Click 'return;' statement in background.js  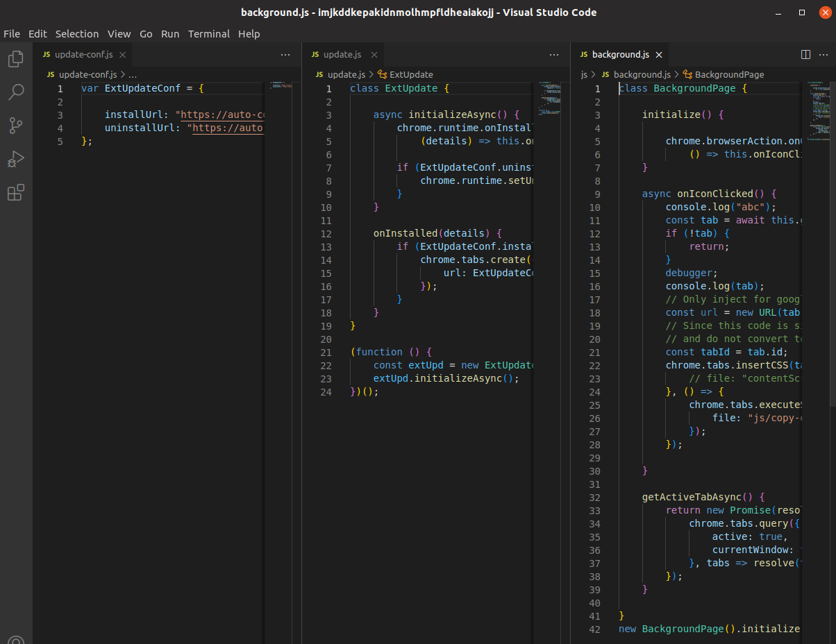point(710,247)
